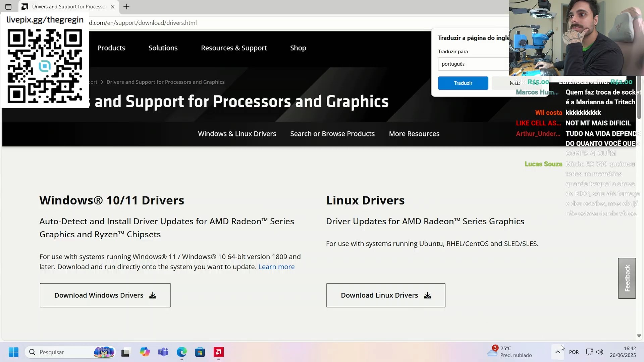Click Download Windows Drivers button
Screen dimensions: 644x362
(105, 295)
